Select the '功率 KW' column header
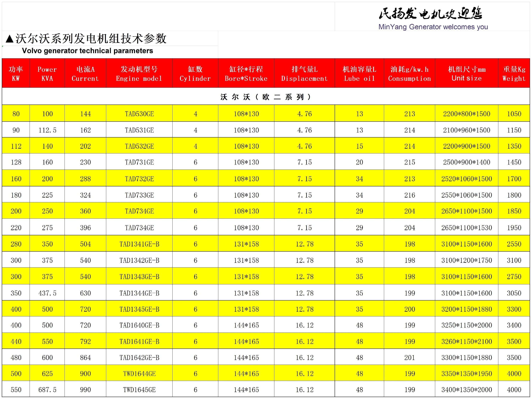Screen dimensions: 532x399 click(16, 73)
